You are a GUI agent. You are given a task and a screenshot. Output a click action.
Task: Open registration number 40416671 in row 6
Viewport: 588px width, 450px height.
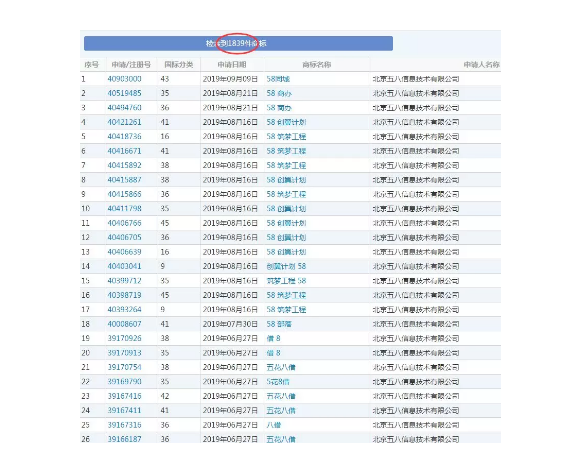[124, 151]
